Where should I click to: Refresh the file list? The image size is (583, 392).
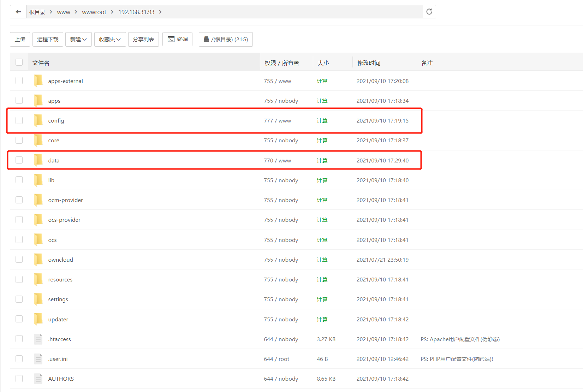(429, 12)
